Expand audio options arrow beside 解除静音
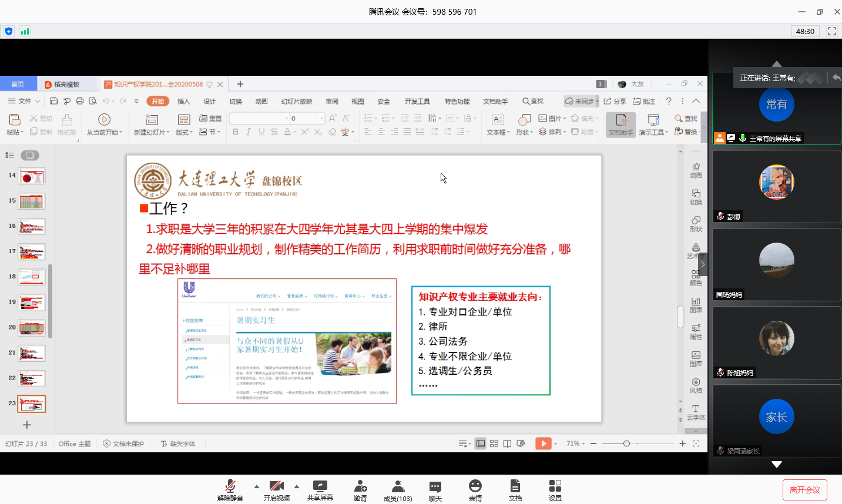Viewport: 842px width, 504px height. coord(257,486)
